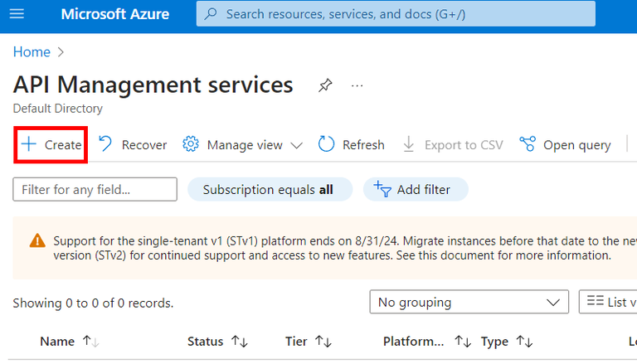
Task: Click the Filter for any field box
Action: pos(95,189)
